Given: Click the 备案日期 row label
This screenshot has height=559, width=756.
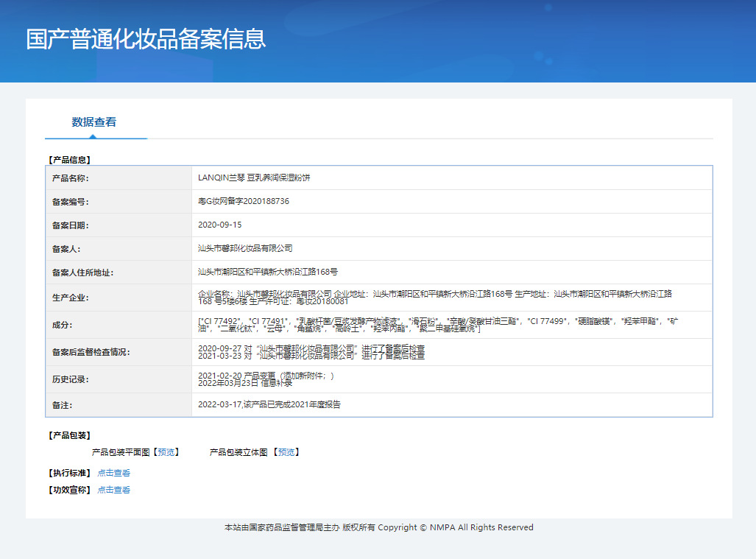Looking at the screenshot, I should point(71,225).
